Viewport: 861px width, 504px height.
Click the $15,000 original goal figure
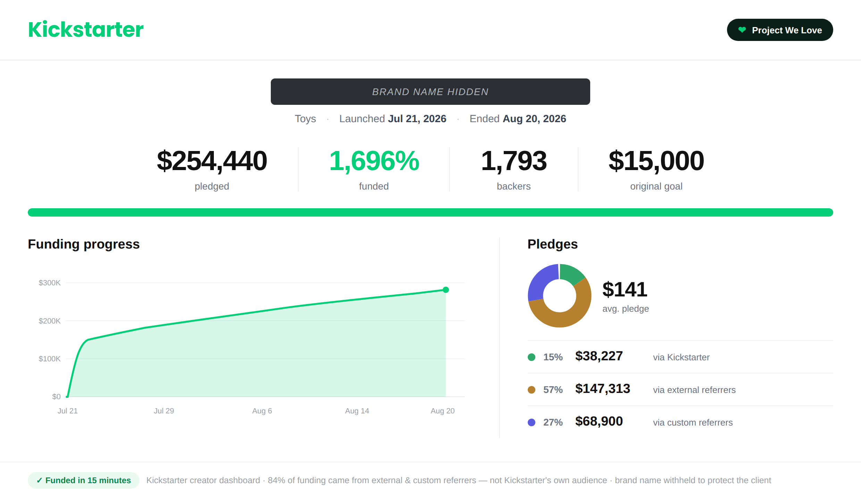(x=656, y=161)
